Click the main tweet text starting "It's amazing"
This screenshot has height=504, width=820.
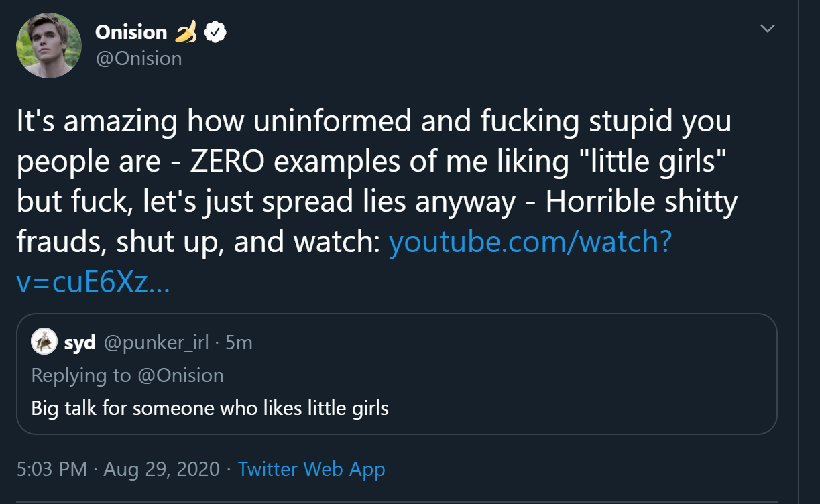pos(375,201)
